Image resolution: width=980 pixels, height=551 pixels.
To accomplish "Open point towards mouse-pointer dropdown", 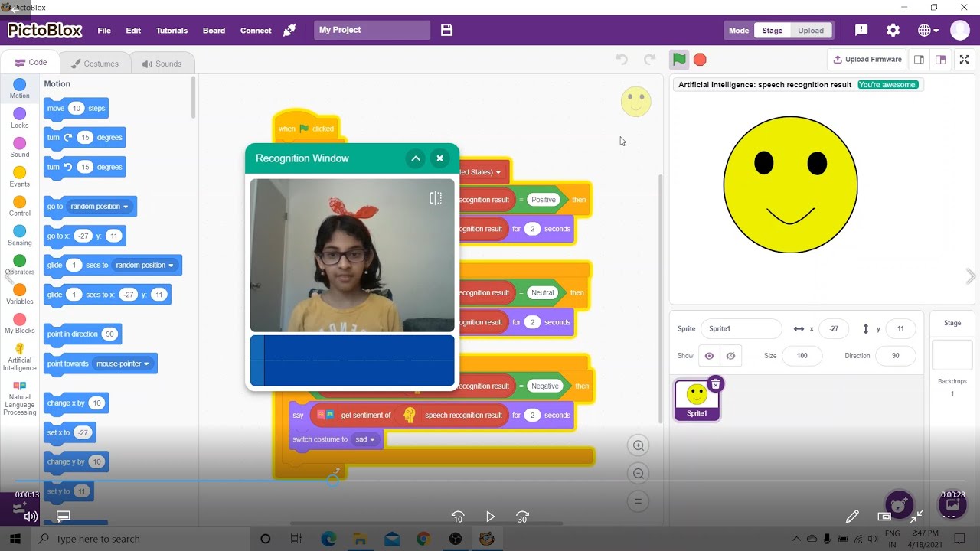I will tap(122, 364).
